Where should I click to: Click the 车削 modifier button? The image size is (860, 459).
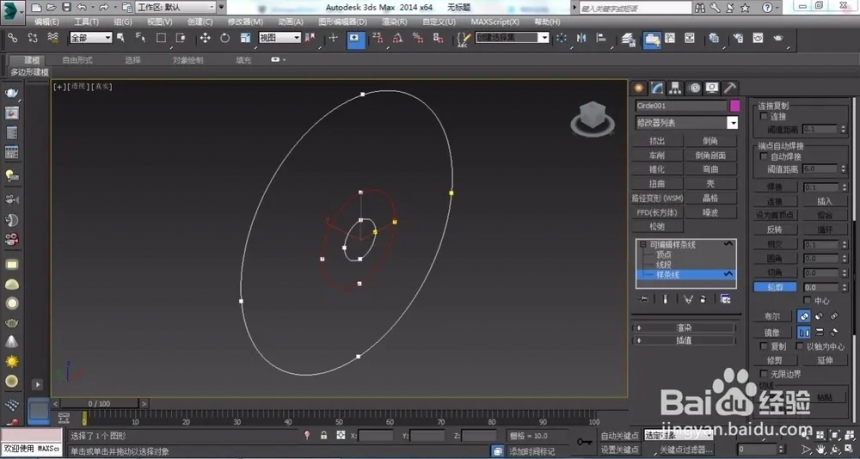pyautogui.click(x=657, y=155)
